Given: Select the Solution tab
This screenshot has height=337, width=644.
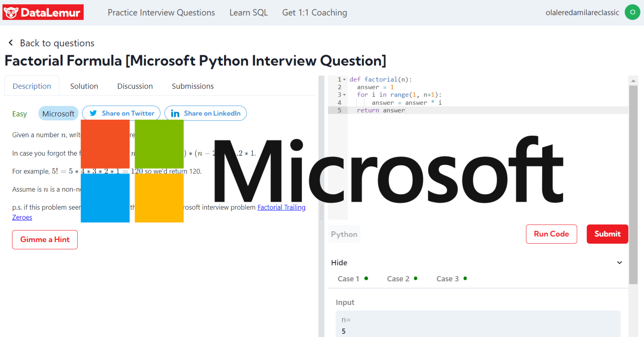Looking at the screenshot, I should [84, 86].
